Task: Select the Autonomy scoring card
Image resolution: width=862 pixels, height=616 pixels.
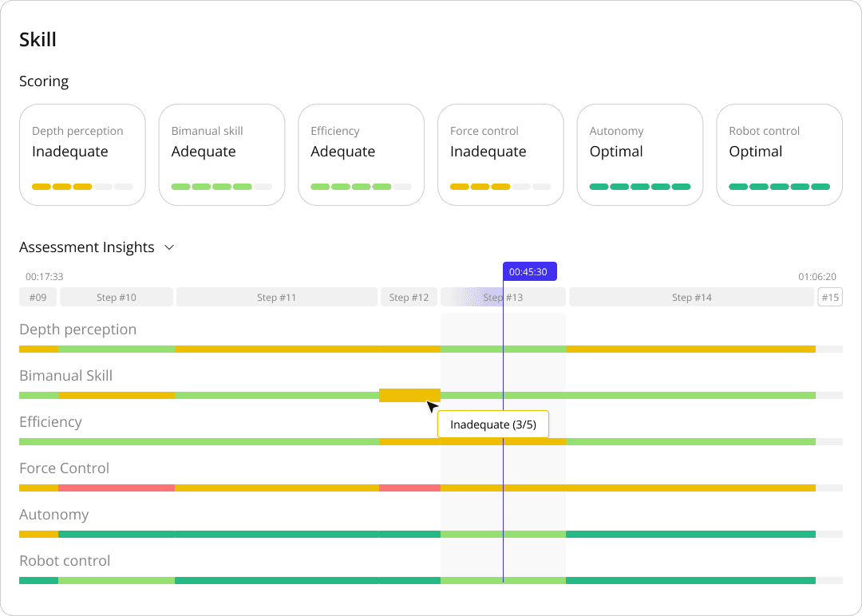Action: tap(639, 154)
